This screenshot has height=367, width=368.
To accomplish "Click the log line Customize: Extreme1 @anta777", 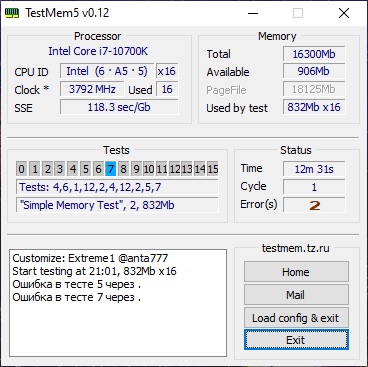I will (90, 258).
